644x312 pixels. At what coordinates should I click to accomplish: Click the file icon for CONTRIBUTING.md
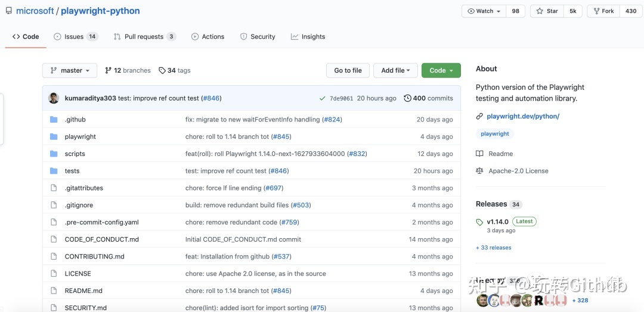54,256
